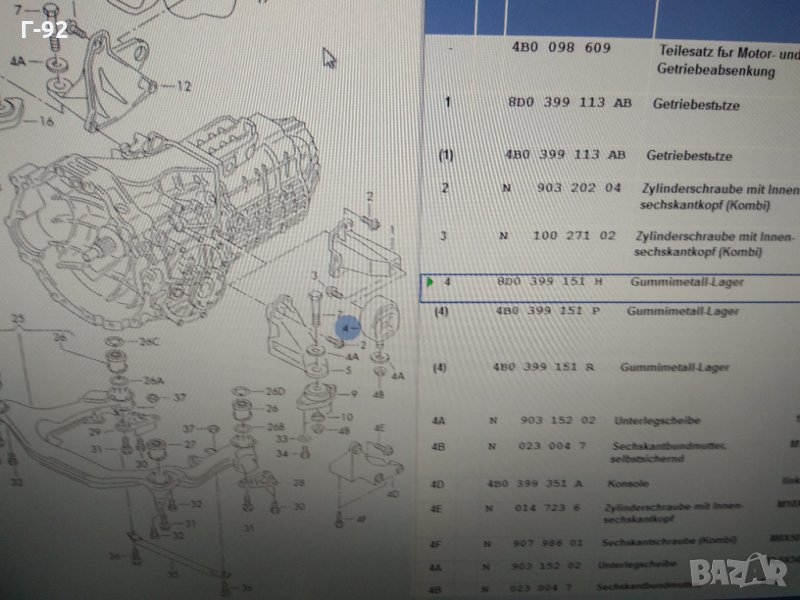Select callout 26C in the diagram

(150, 342)
